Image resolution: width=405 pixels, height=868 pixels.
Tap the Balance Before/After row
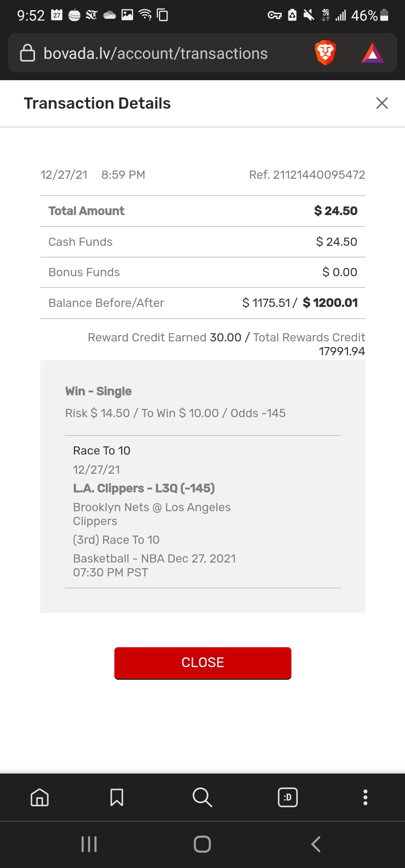(x=202, y=303)
